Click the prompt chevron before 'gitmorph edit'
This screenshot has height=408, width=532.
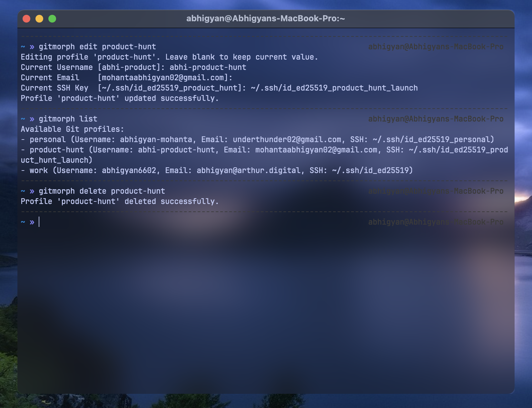(x=32, y=47)
